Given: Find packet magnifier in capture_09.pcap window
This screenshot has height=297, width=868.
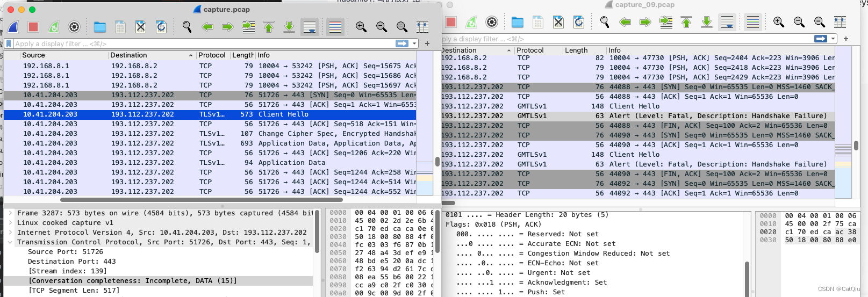Looking at the screenshot, I should tap(605, 22).
